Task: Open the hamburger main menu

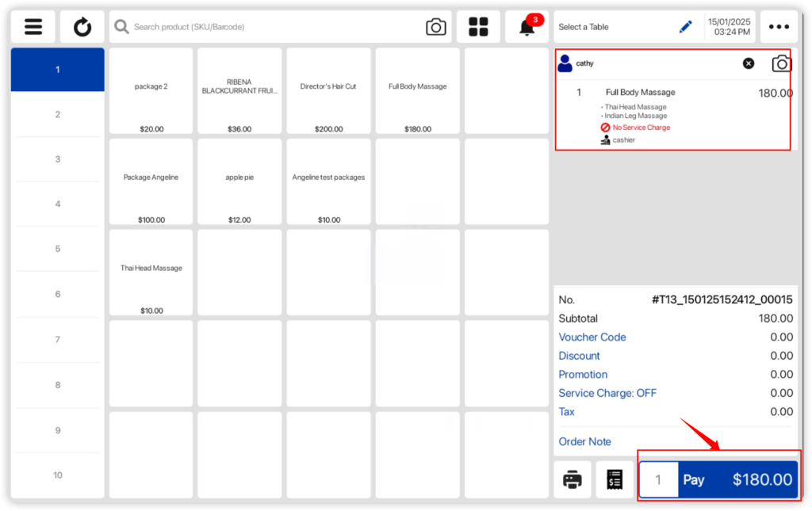Action: pyautogui.click(x=33, y=27)
